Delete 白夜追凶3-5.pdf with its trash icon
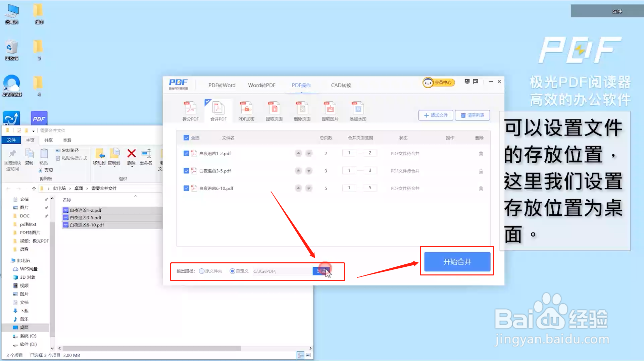 [481, 171]
